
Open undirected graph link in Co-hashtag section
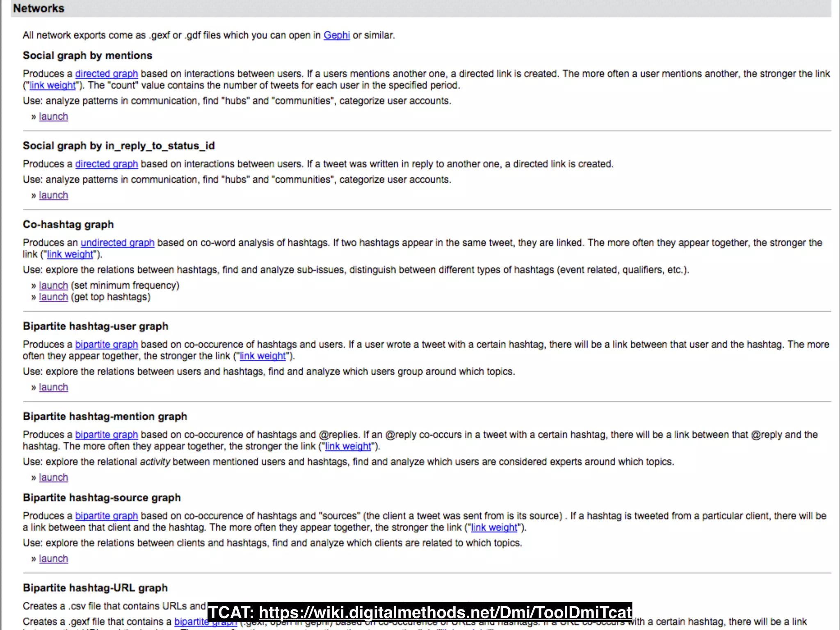tap(117, 243)
